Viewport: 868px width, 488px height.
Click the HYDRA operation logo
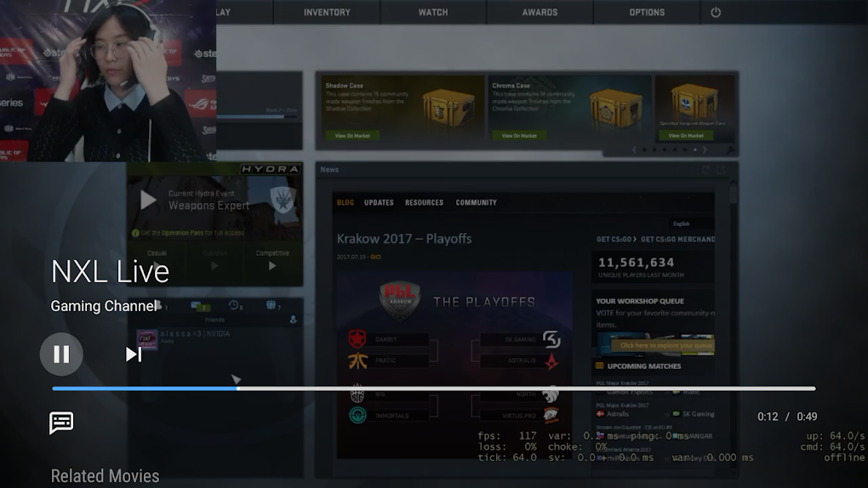click(270, 168)
